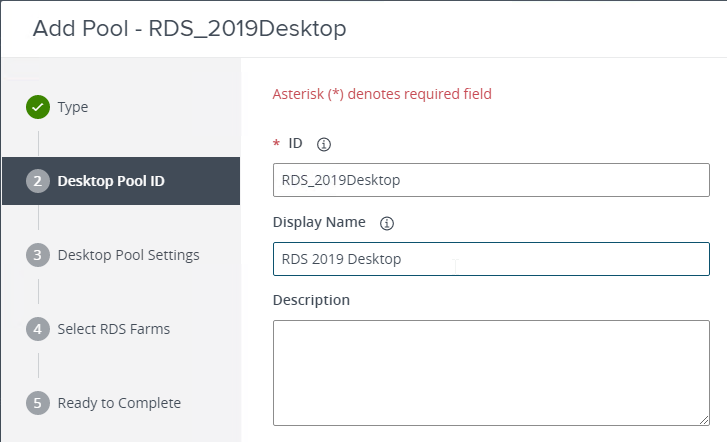This screenshot has height=442, width=727.
Task: Click the number 5 step circle
Action: pyautogui.click(x=38, y=403)
